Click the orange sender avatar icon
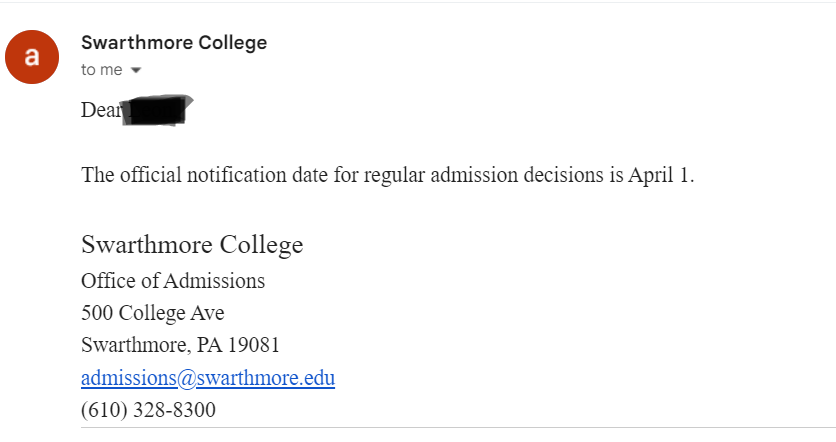Viewport: 836px width, 442px height. (x=32, y=57)
